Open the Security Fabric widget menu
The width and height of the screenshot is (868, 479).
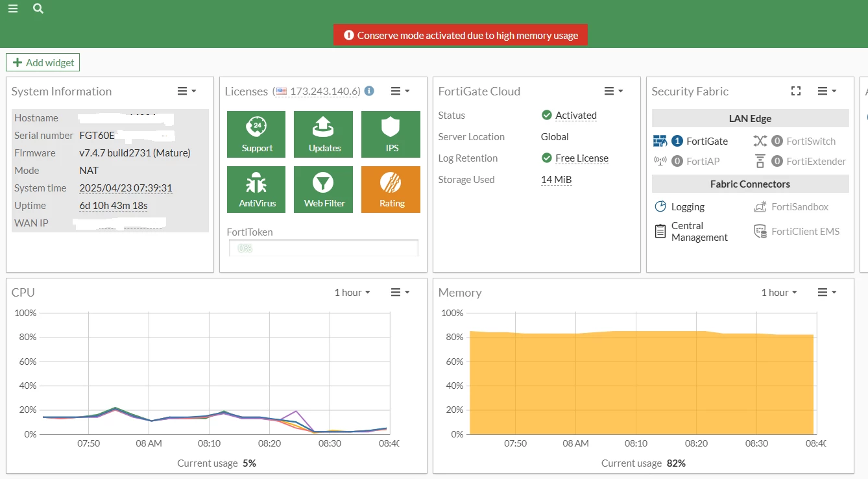(x=827, y=91)
